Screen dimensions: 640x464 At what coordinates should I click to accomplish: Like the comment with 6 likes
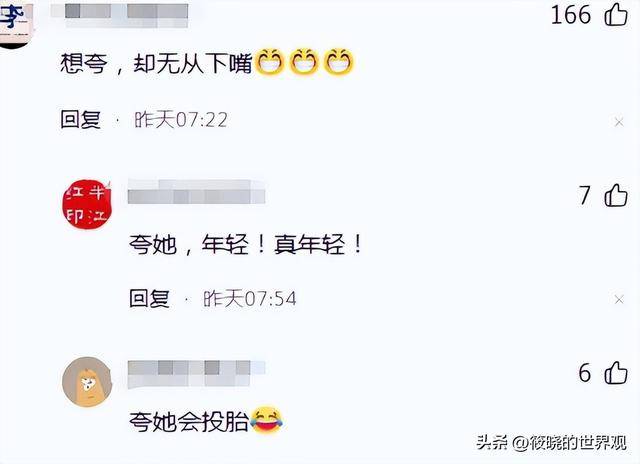[x=616, y=373]
